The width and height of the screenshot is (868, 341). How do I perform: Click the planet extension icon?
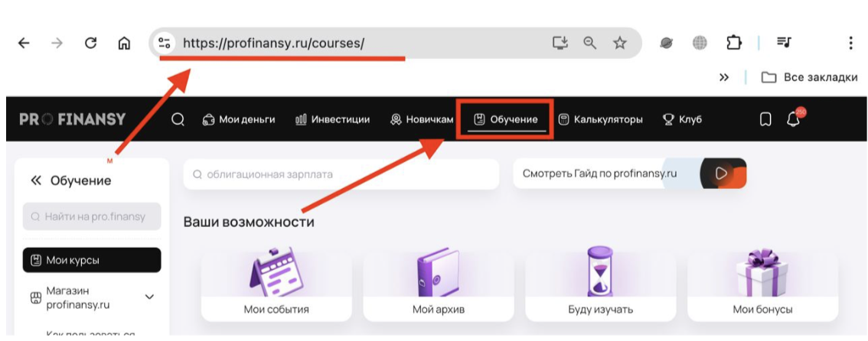667,43
